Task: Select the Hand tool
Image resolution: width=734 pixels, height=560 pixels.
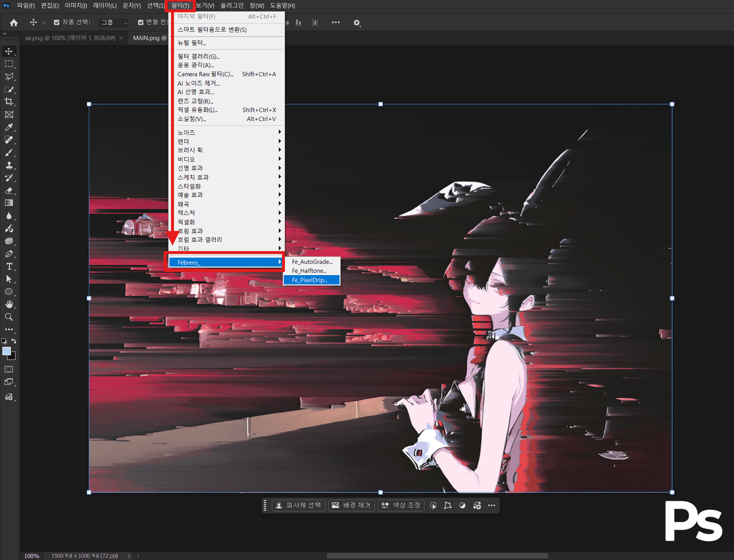Action: 9,304
